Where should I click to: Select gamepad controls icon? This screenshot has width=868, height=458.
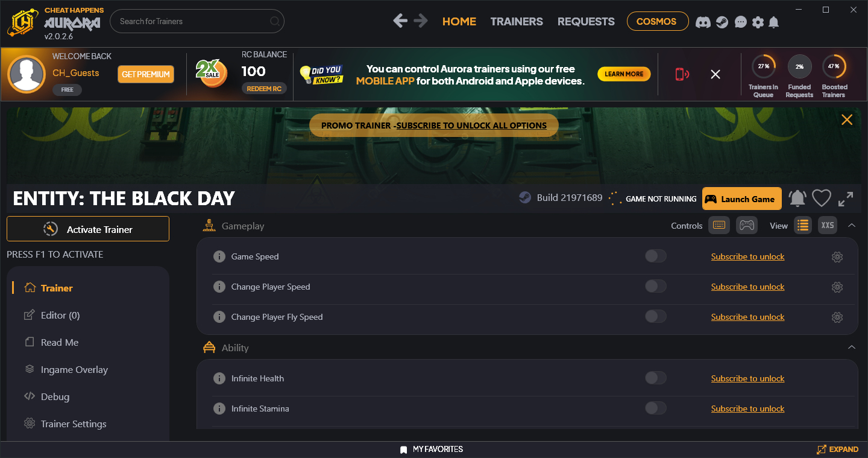click(747, 225)
